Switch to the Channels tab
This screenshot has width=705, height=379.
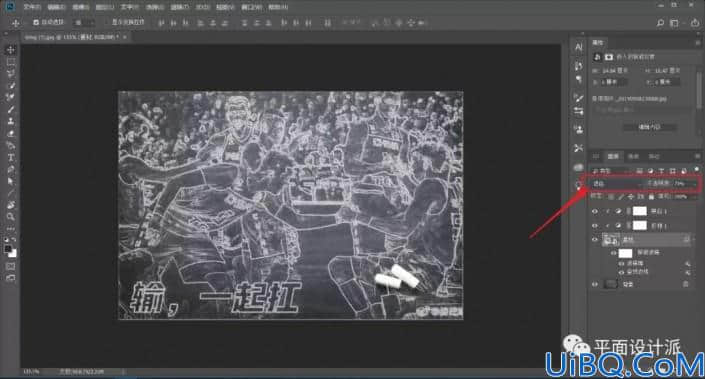[634, 156]
